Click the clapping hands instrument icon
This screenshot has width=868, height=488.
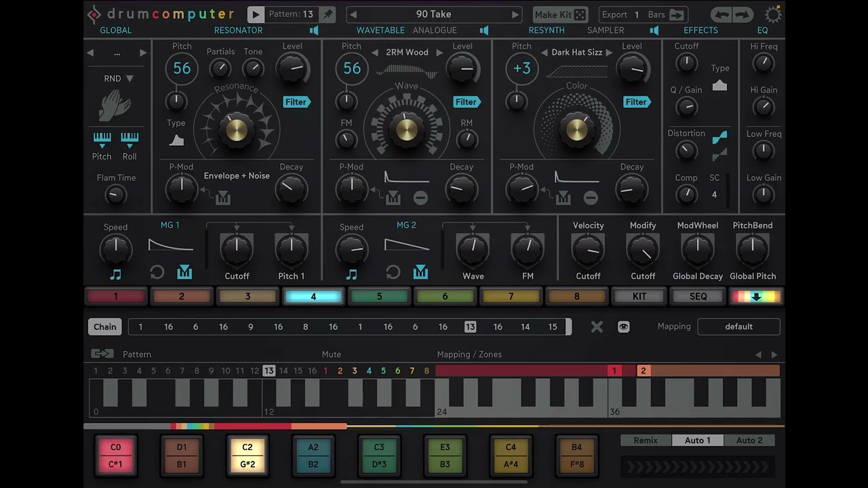point(114,106)
